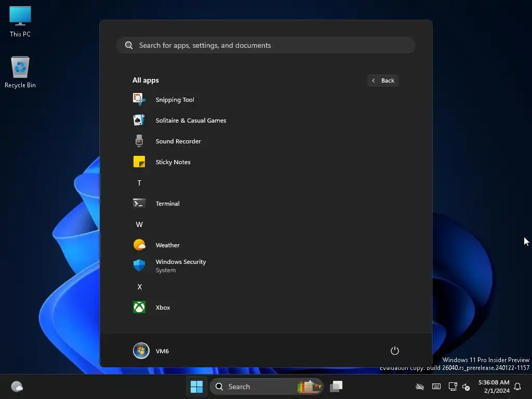Click the Sticky Notes label
Viewport: 532px width, 399px height.
point(173,162)
